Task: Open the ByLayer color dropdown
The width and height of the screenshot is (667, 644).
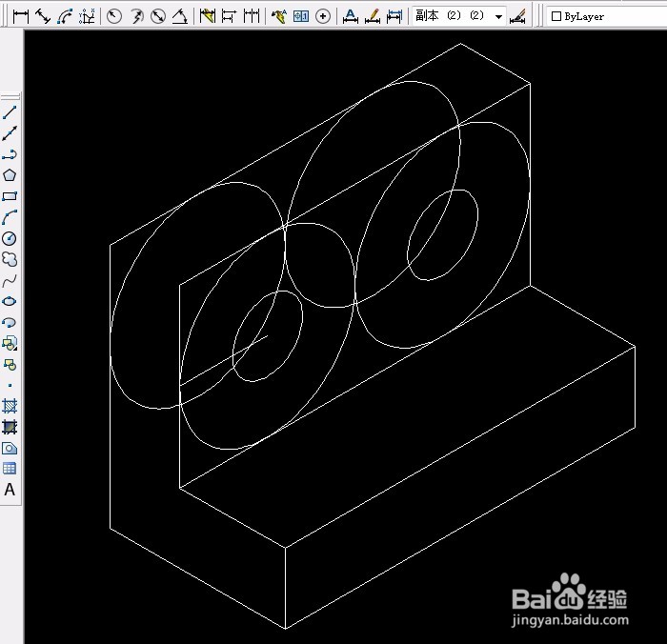Action: (x=606, y=16)
